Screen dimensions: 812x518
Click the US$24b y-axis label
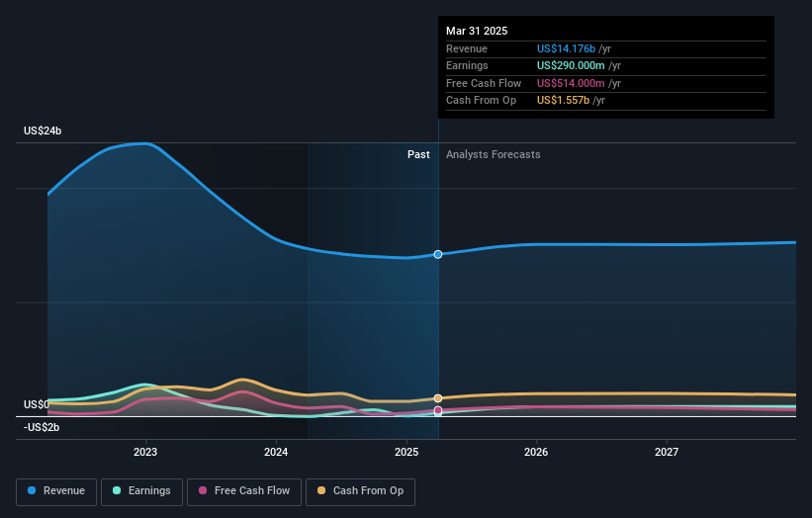click(x=43, y=130)
